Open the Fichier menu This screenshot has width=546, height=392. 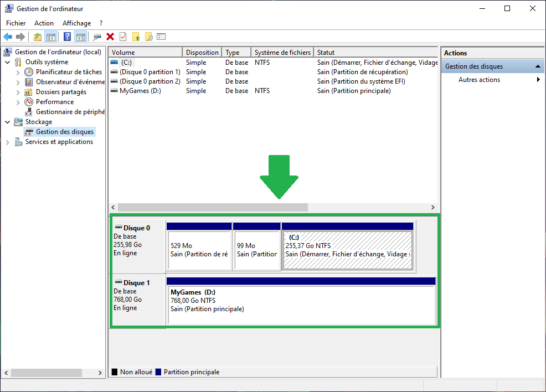click(x=16, y=23)
